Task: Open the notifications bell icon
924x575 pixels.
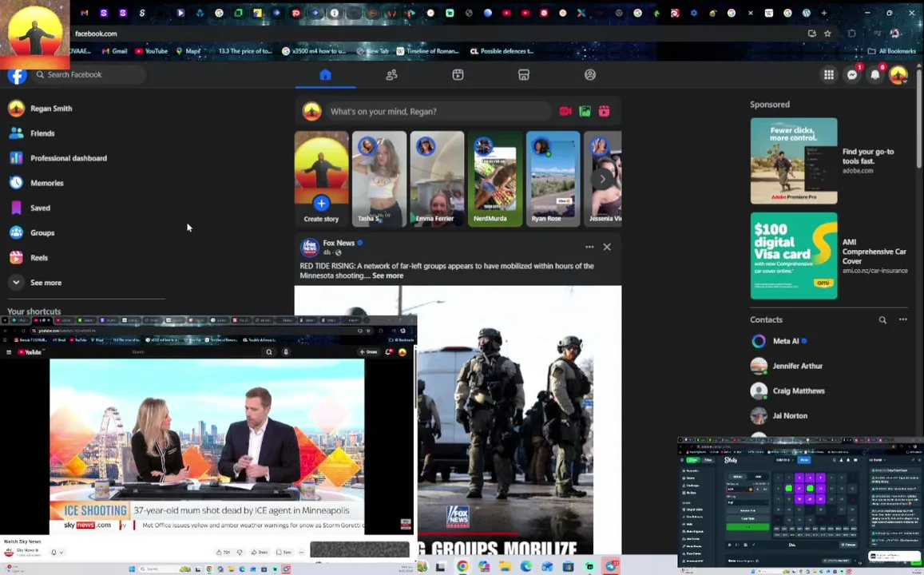Action: (x=875, y=75)
